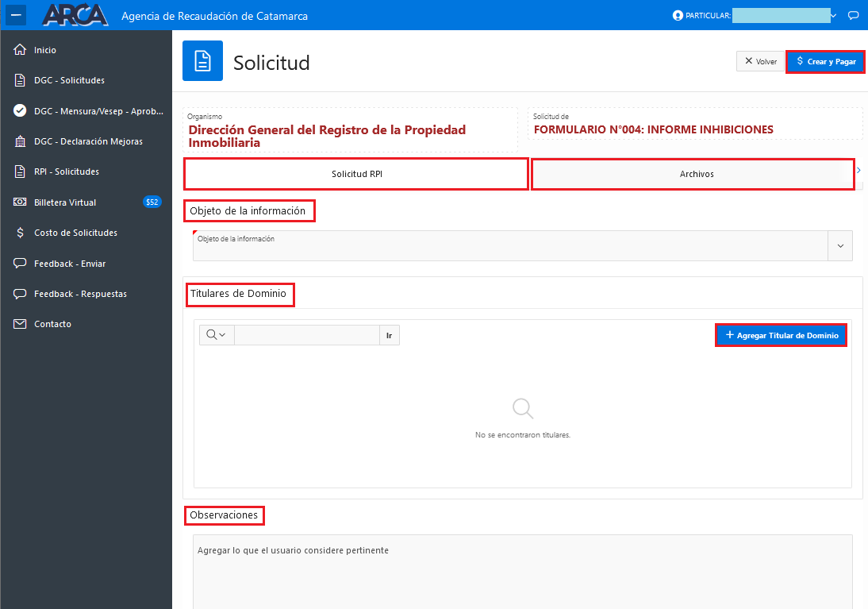Collapse the sidebar with the minus button
The width and height of the screenshot is (868, 609).
(x=16, y=15)
